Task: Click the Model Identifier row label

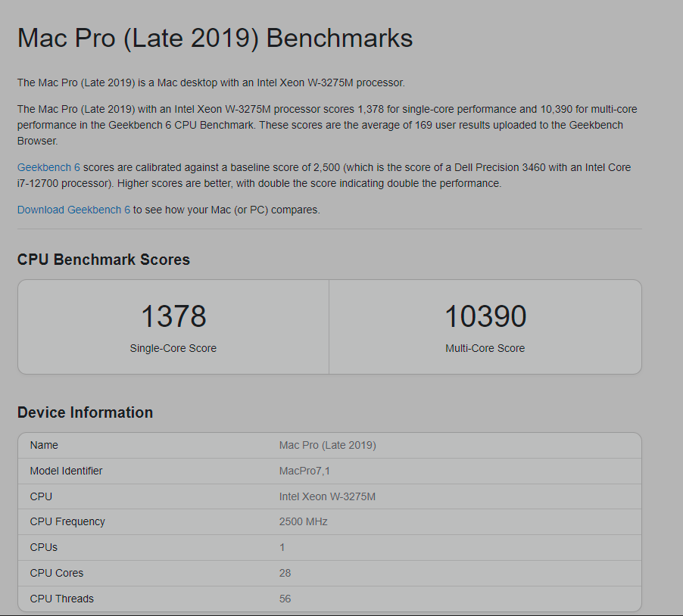Action: tap(66, 471)
